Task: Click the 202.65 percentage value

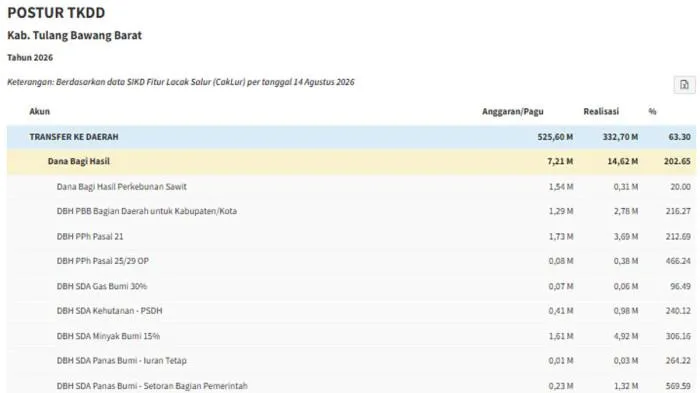Action: pos(677,161)
